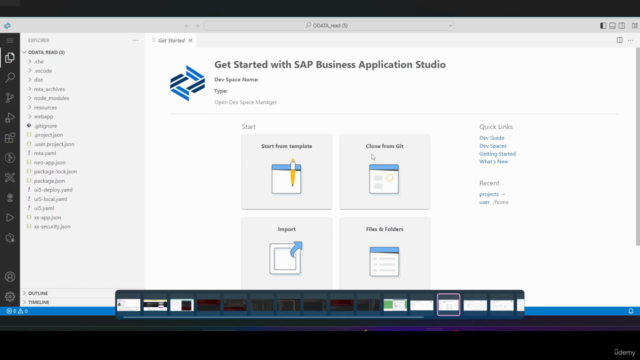The height and width of the screenshot is (360, 640).
Task: Open the ui5-local.yaml file
Action: [x=50, y=199]
